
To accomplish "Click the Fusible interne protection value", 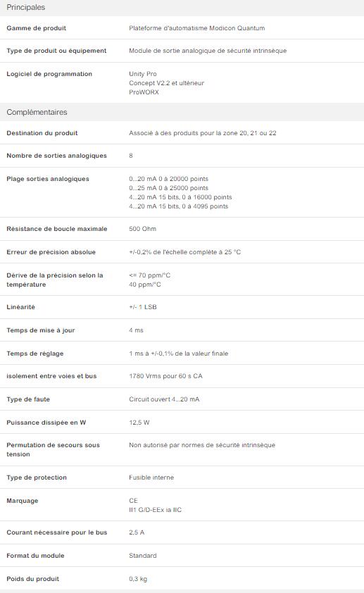I will point(151,477).
